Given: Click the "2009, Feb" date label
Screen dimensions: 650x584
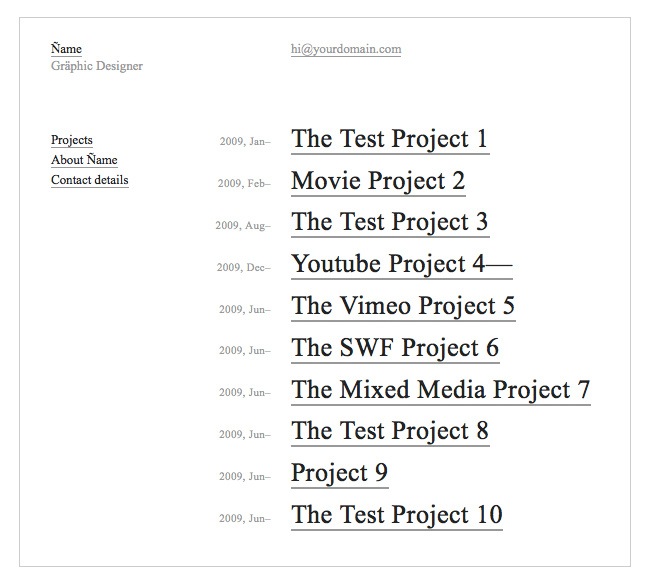Looking at the screenshot, I should click(243, 184).
